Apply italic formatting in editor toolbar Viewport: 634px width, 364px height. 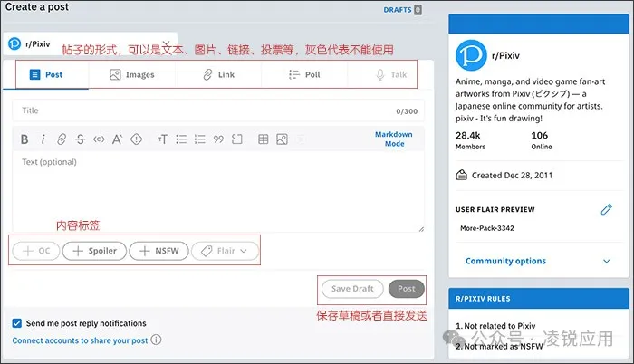pyautogui.click(x=43, y=139)
